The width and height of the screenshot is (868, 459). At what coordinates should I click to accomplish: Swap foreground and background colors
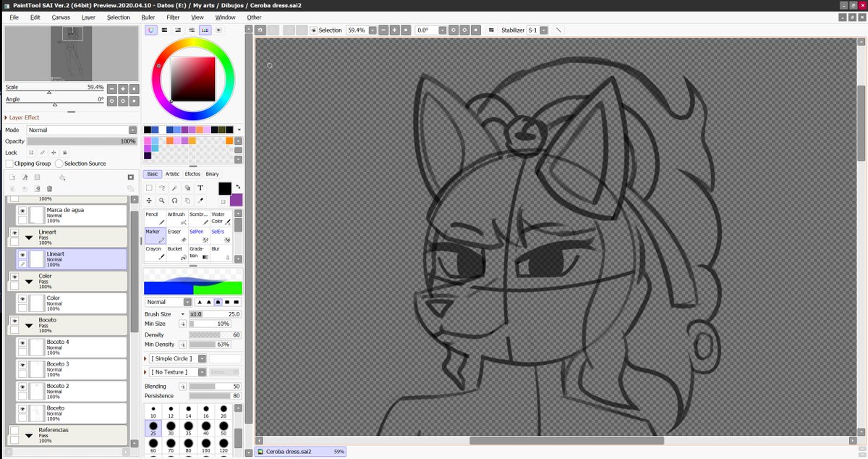(x=238, y=187)
